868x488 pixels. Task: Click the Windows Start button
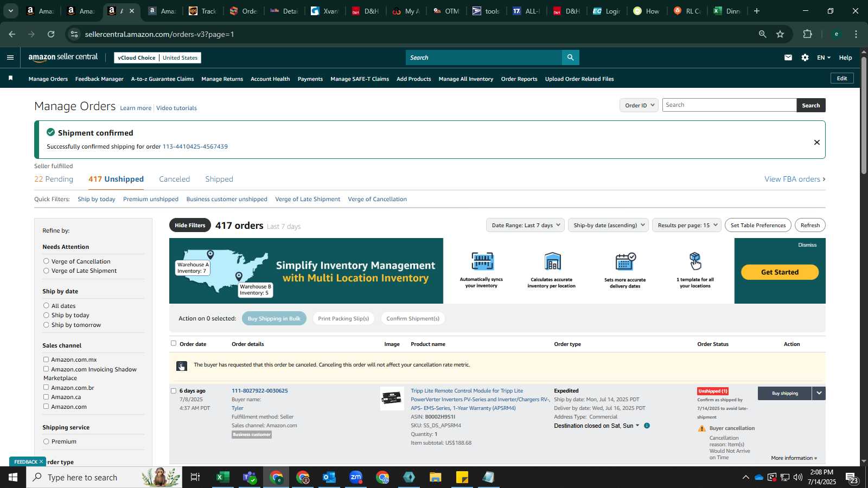[x=13, y=477]
